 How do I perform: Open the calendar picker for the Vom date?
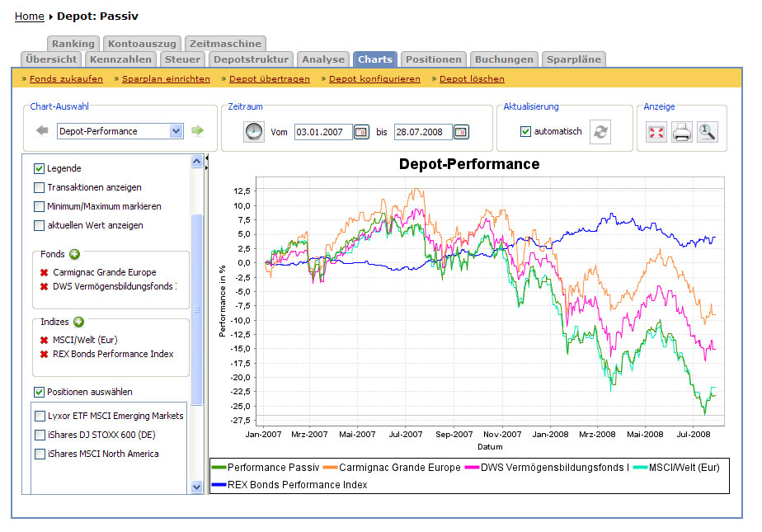coord(361,132)
